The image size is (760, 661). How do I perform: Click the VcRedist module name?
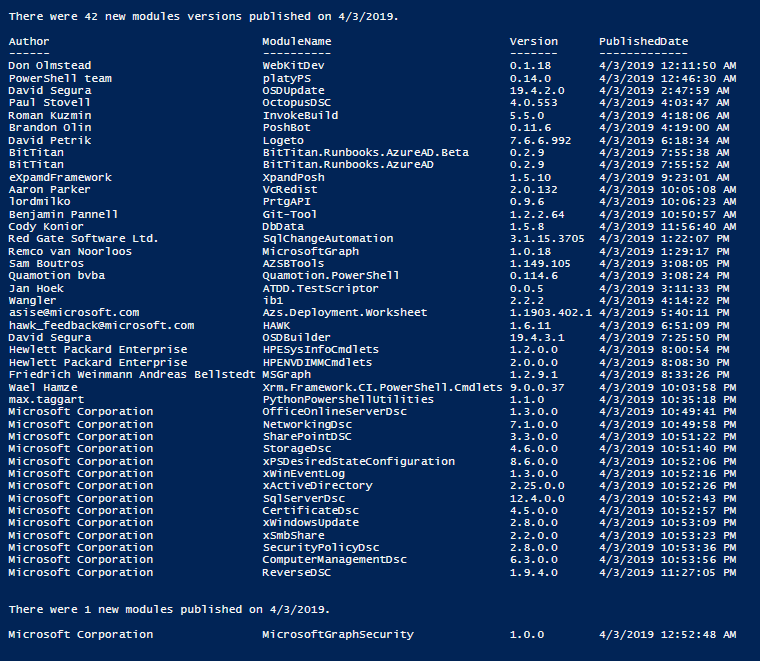290,189
